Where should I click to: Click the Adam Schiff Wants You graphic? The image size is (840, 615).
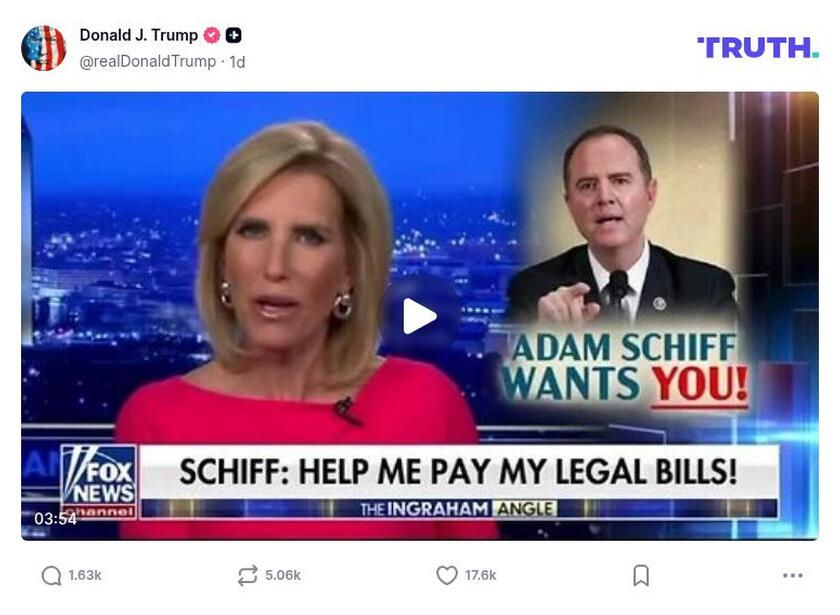coord(623,368)
